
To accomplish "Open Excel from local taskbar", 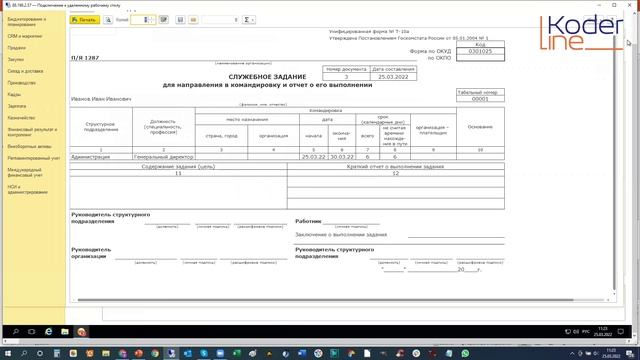I will pyautogui.click(x=236, y=353).
